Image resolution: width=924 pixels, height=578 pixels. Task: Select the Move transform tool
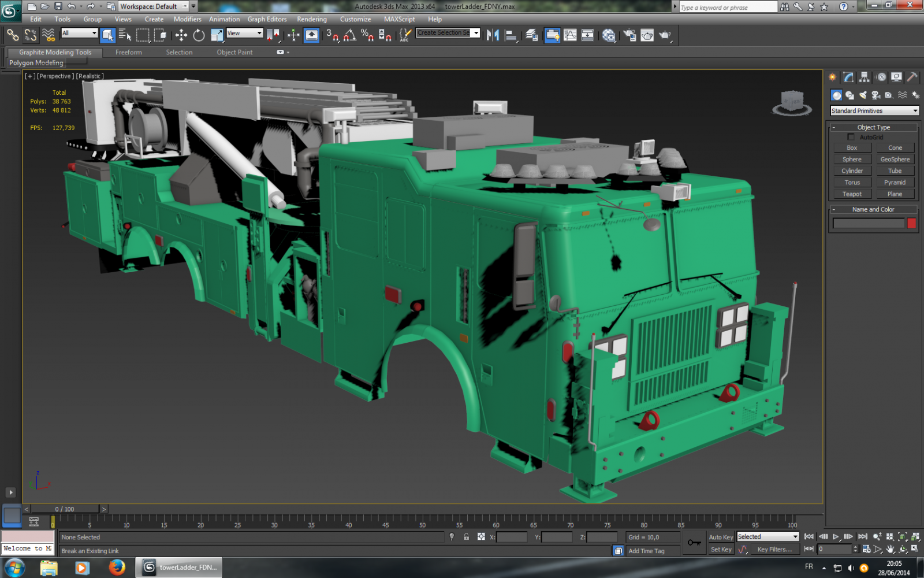coord(181,36)
